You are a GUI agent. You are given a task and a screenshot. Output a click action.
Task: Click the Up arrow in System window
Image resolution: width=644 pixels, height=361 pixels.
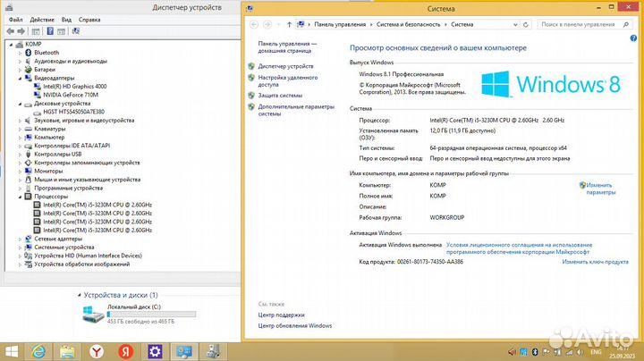289,25
